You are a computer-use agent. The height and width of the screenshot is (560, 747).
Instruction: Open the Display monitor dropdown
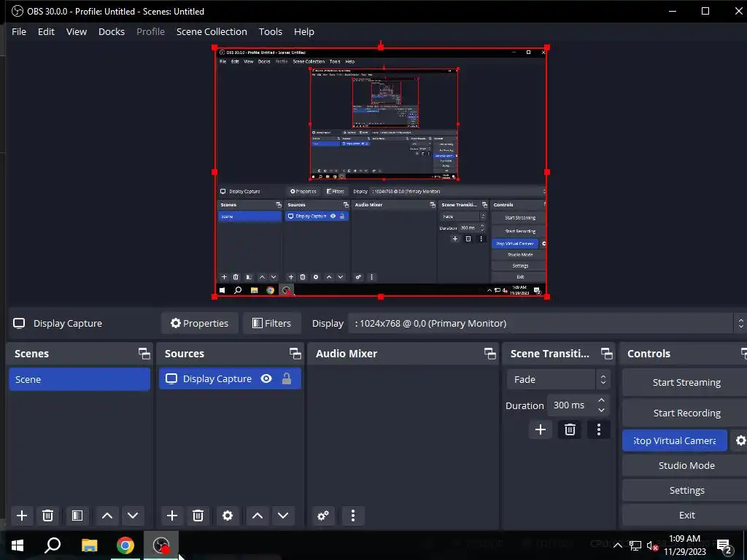[x=547, y=323]
